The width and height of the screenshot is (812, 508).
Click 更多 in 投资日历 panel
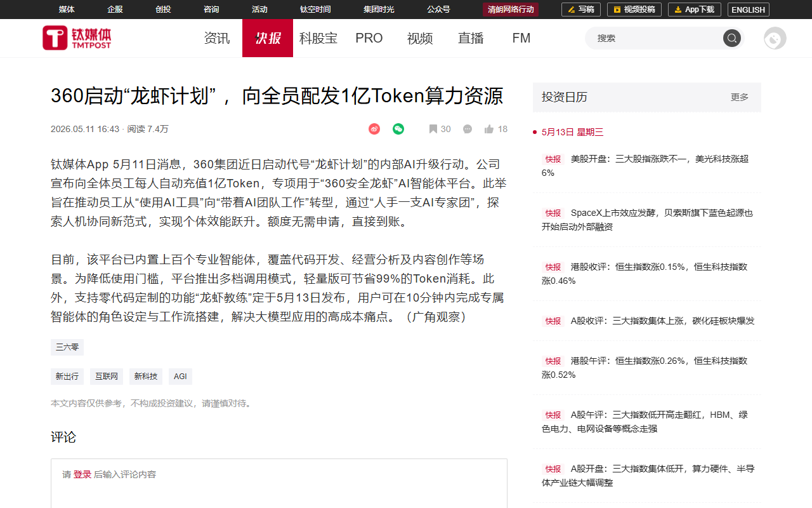tap(740, 97)
